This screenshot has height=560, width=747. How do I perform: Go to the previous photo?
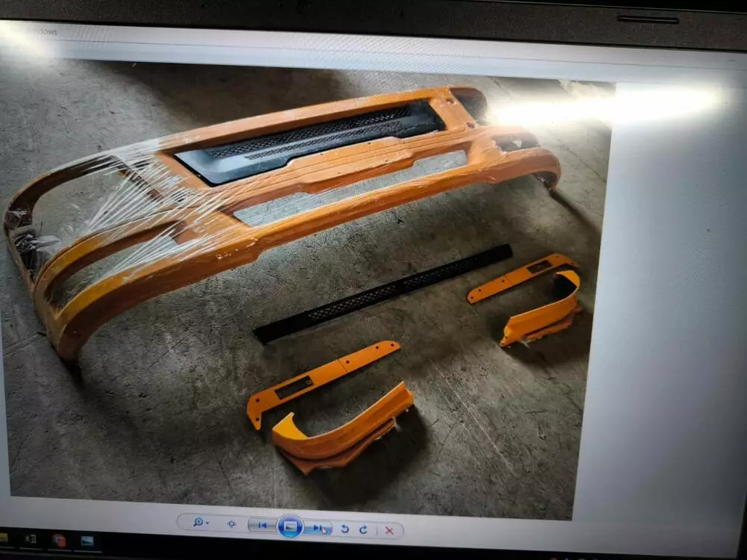click(262, 526)
